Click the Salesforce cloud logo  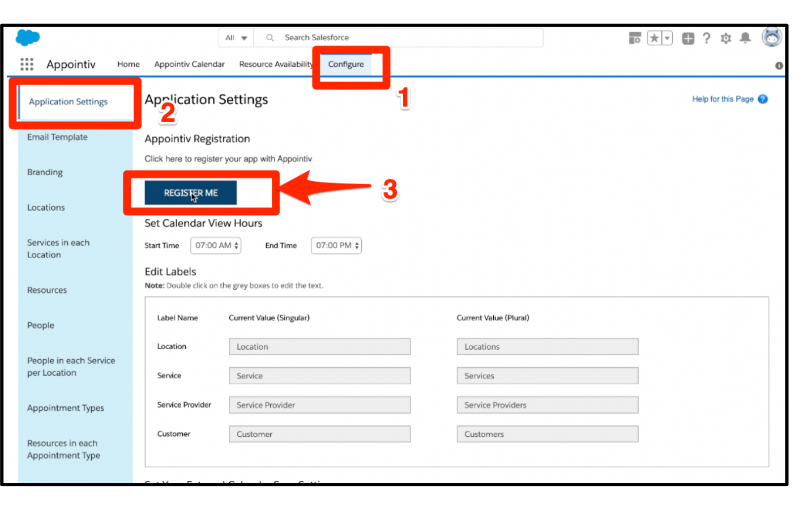point(28,38)
